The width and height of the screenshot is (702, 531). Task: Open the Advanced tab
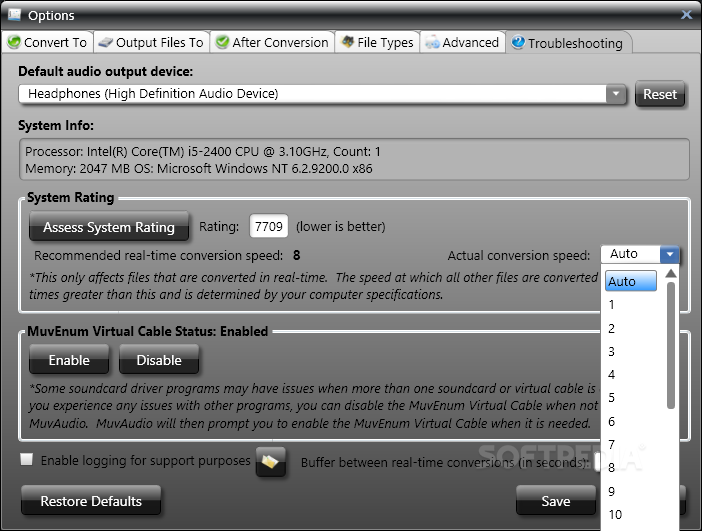[462, 42]
